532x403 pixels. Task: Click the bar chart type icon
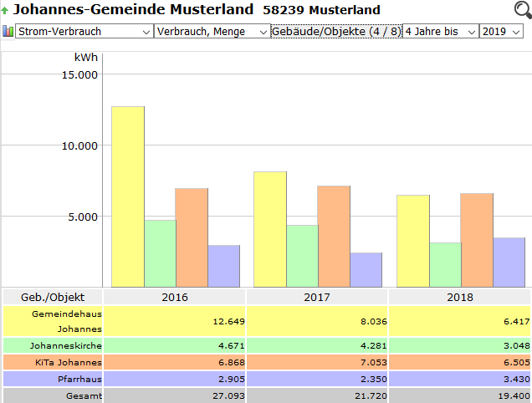(8, 31)
